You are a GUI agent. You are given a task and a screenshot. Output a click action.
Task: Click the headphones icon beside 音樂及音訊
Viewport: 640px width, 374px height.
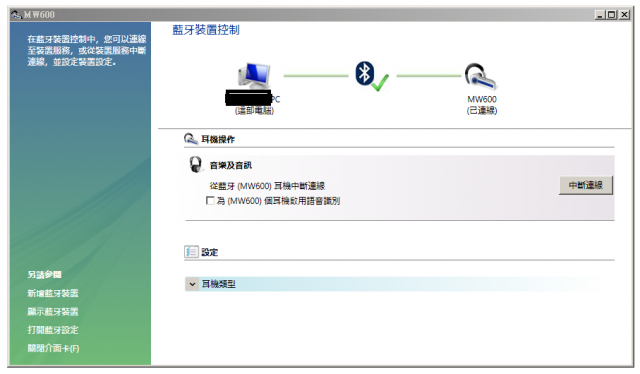point(196,165)
